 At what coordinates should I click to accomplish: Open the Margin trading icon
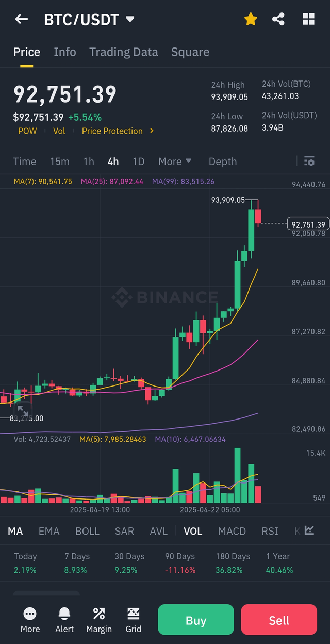click(99, 620)
